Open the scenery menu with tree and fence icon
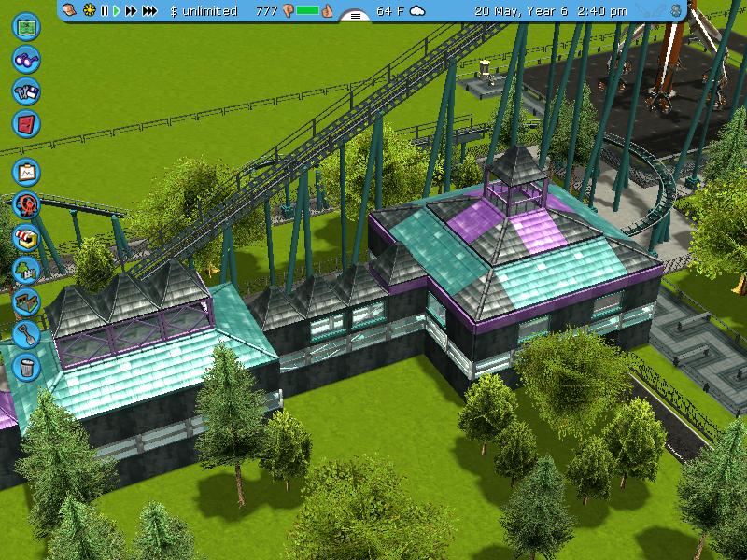This screenshot has width=747, height=560. point(26,270)
